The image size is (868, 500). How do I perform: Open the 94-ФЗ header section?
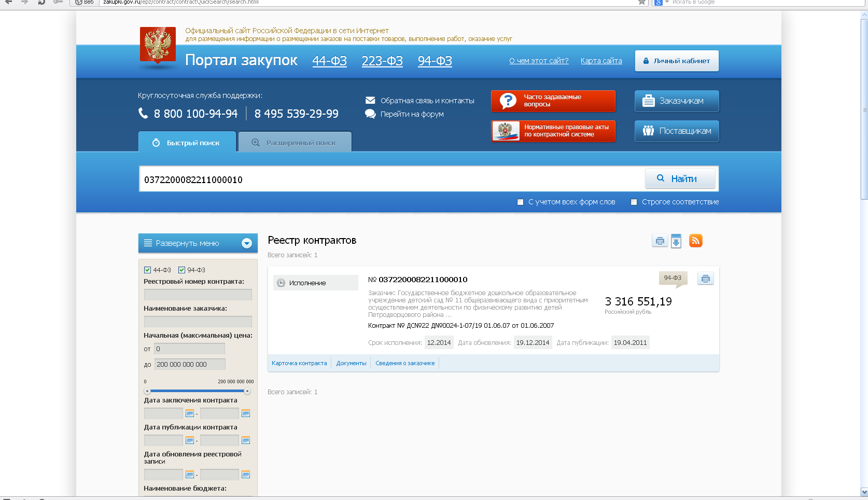(x=435, y=61)
